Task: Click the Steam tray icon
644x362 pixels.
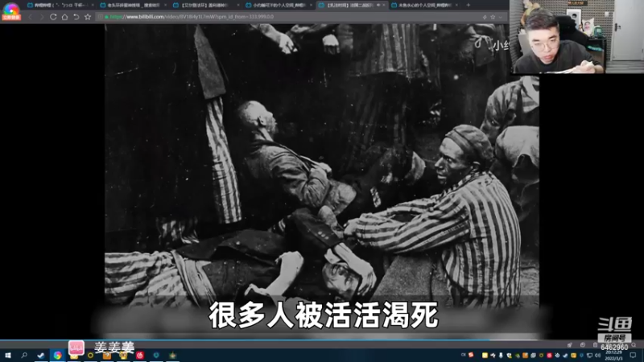Action: [566, 355]
